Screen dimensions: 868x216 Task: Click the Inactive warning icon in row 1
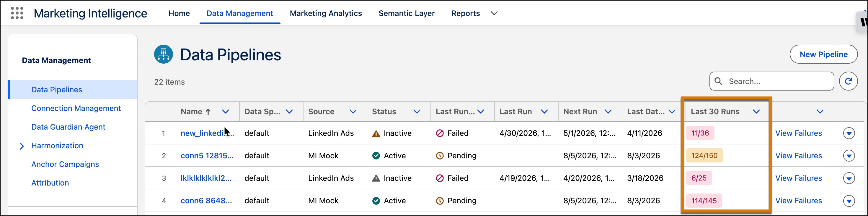pos(376,134)
